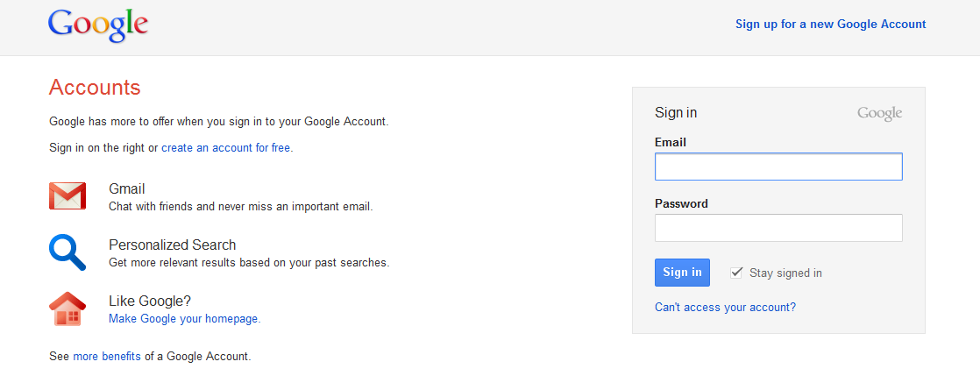Open Sign up for a new Google Account
This screenshot has width=980, height=376.
point(830,25)
